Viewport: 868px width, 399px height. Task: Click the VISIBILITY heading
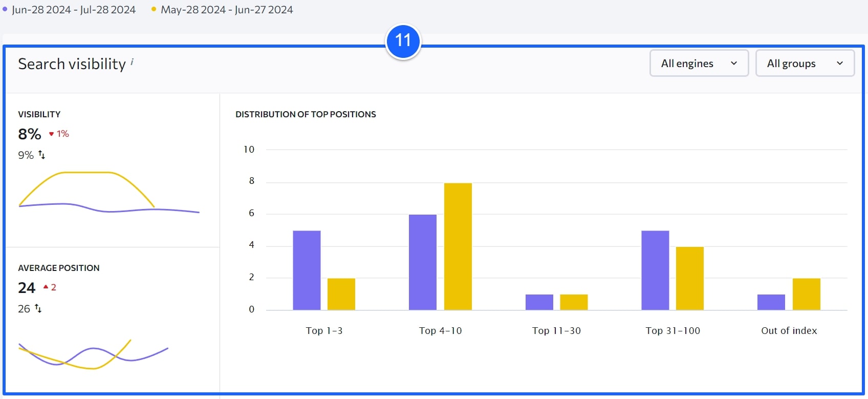pyautogui.click(x=39, y=114)
